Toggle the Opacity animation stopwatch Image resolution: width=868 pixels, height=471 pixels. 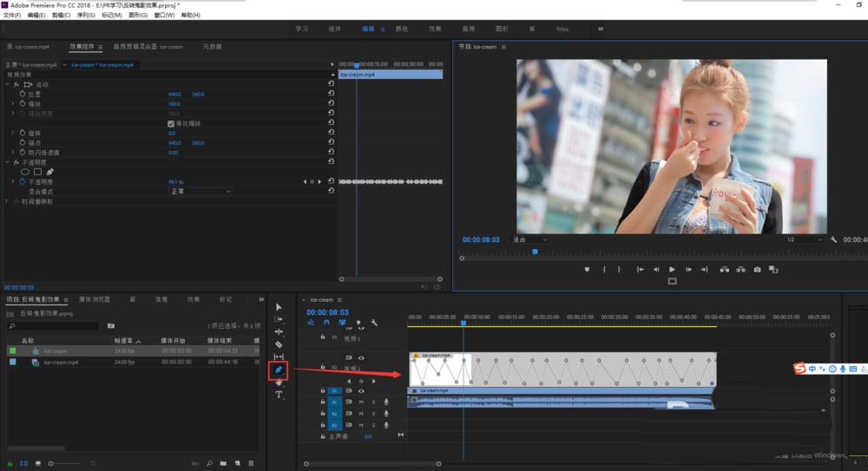pos(23,181)
